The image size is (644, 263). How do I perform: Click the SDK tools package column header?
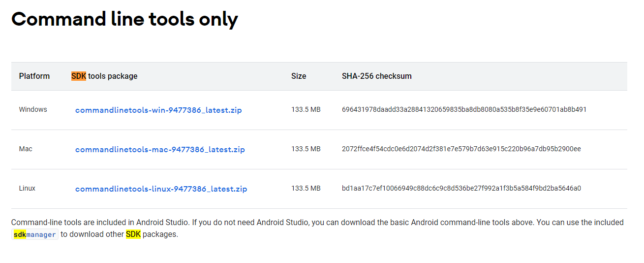pos(104,76)
